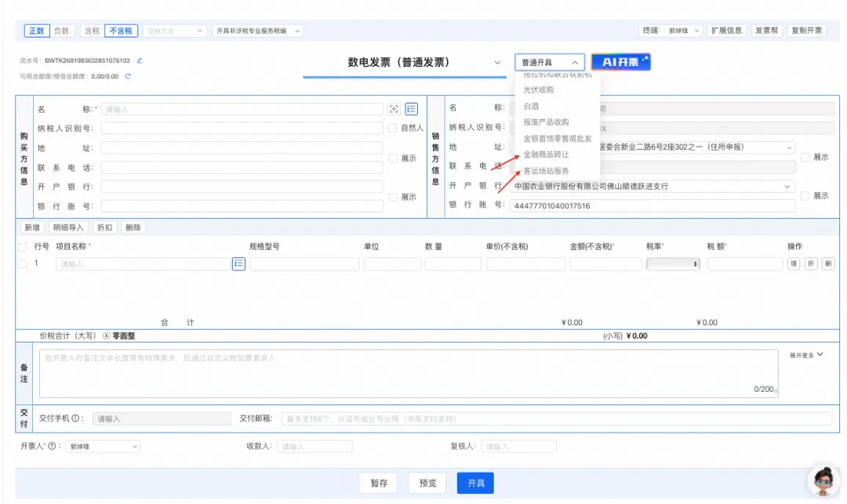Check the row 1 selection checkbox
The width and height of the screenshot is (847, 504).
[x=22, y=264]
